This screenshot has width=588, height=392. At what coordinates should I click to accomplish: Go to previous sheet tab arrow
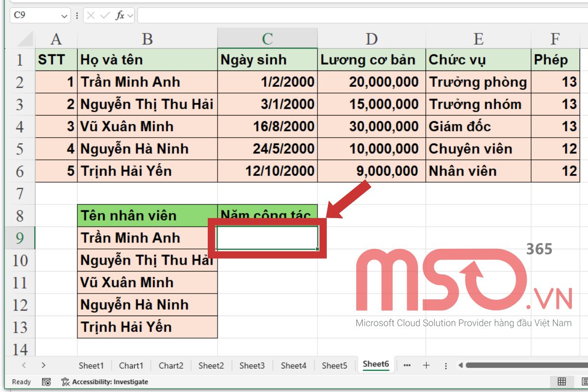[x=24, y=365]
